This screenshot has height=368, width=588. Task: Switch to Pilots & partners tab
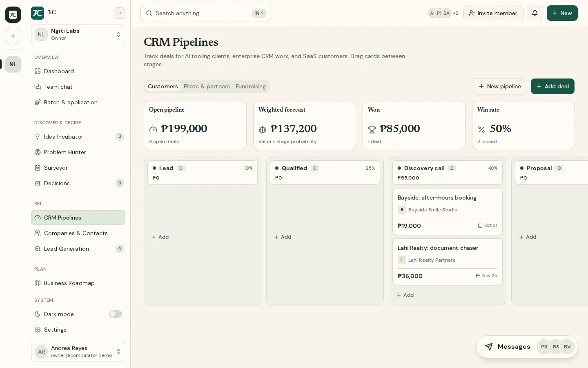point(207,86)
